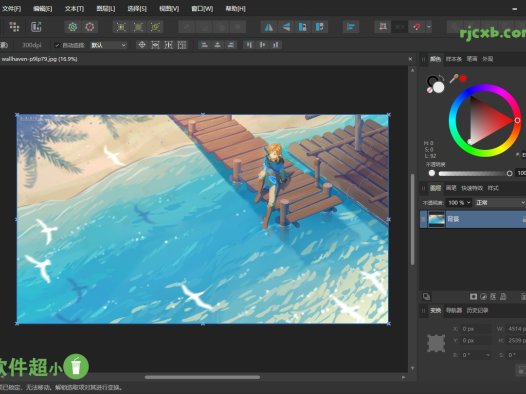
Task: Click the dotted-grid transform option icon
Action: (x=182, y=45)
